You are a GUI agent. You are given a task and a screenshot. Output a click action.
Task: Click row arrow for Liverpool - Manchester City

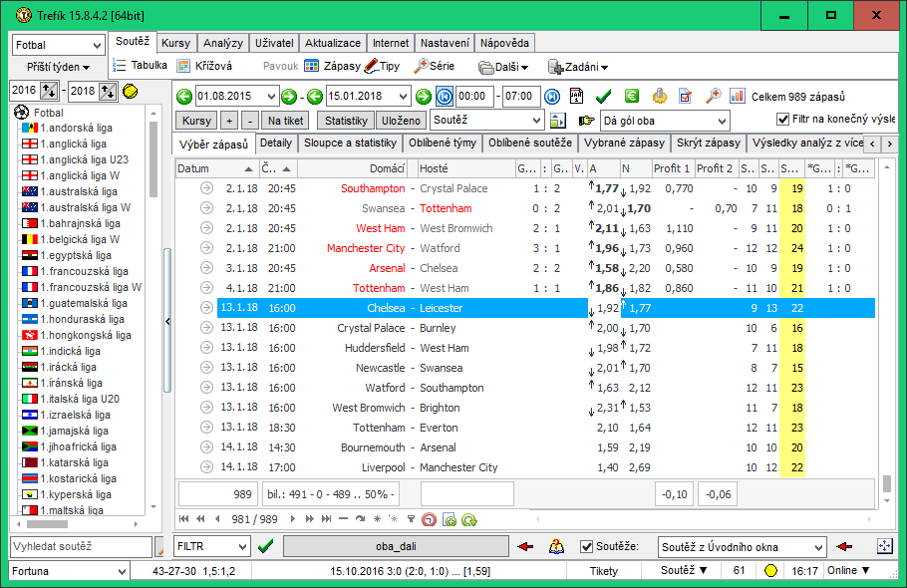click(206, 466)
